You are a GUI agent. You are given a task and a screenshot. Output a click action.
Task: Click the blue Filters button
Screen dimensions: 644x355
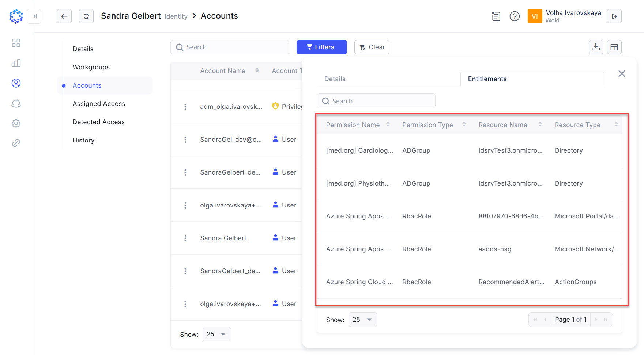[321, 47]
